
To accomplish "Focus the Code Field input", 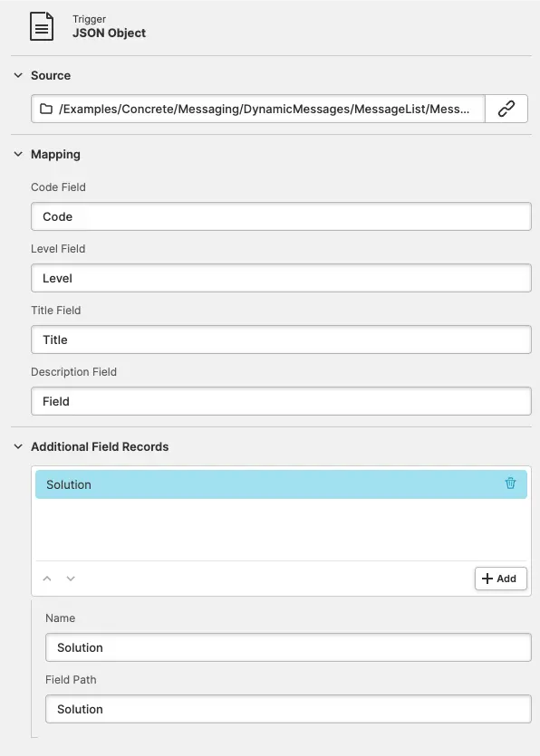I will click(x=281, y=216).
